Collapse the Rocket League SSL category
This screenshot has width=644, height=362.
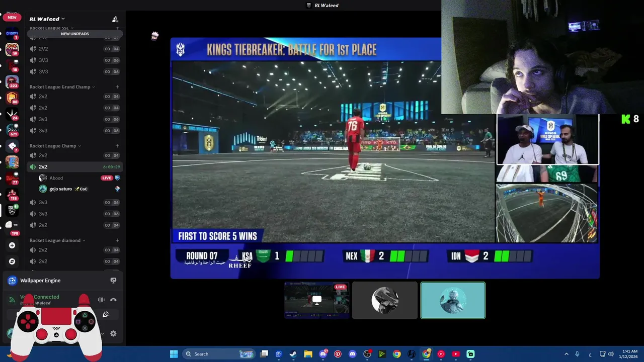[x=51, y=28]
